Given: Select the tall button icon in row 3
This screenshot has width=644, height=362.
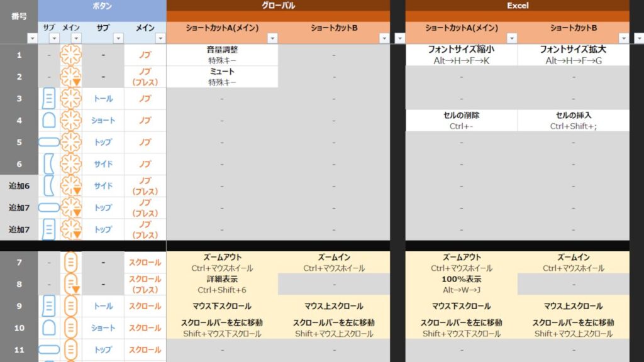Looking at the screenshot, I should (49, 99).
